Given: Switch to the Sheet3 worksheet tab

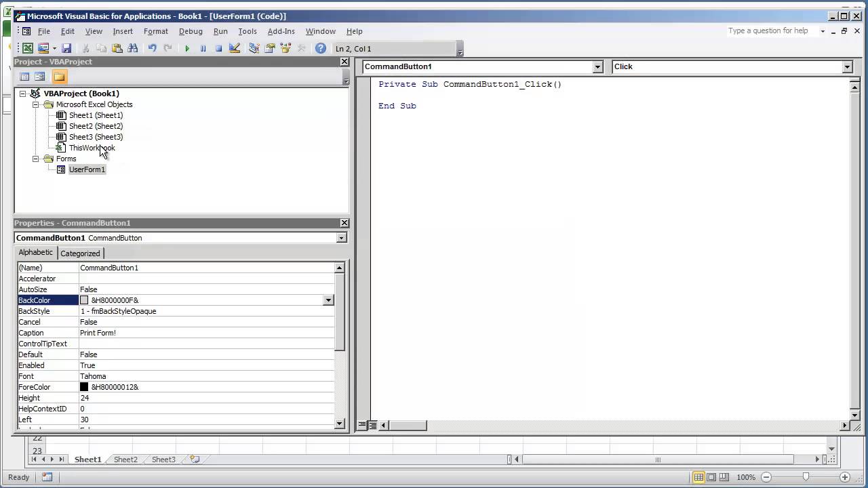Looking at the screenshot, I should pos(163,460).
